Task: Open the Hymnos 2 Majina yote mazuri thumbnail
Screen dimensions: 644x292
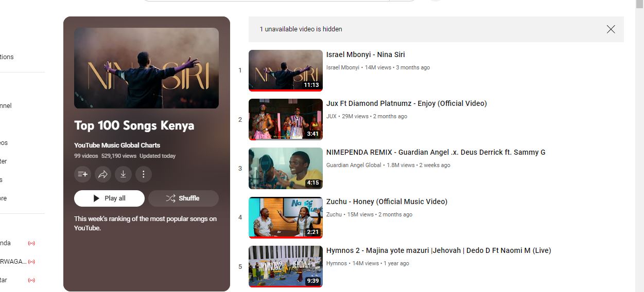Action: tap(285, 266)
